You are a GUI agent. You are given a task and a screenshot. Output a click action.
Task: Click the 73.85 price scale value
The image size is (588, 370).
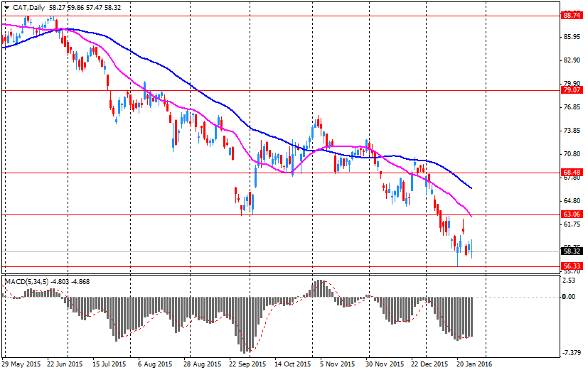[572, 131]
